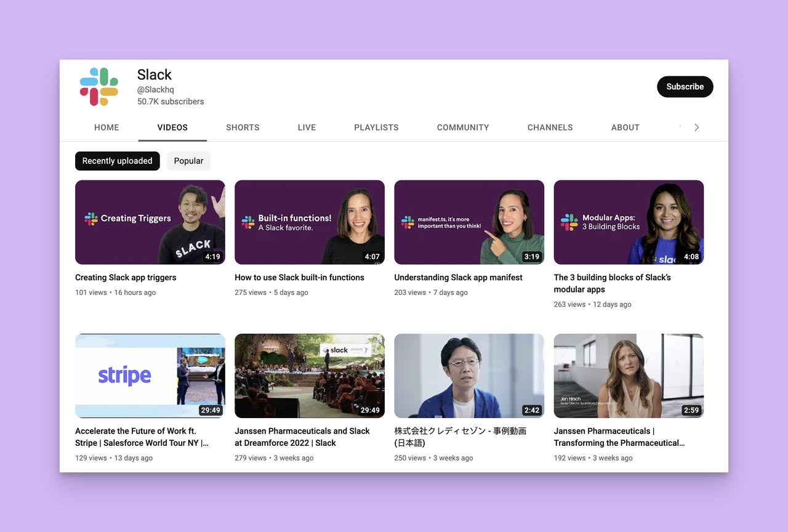Open the Dreamforce audience video thumbnail

point(310,376)
